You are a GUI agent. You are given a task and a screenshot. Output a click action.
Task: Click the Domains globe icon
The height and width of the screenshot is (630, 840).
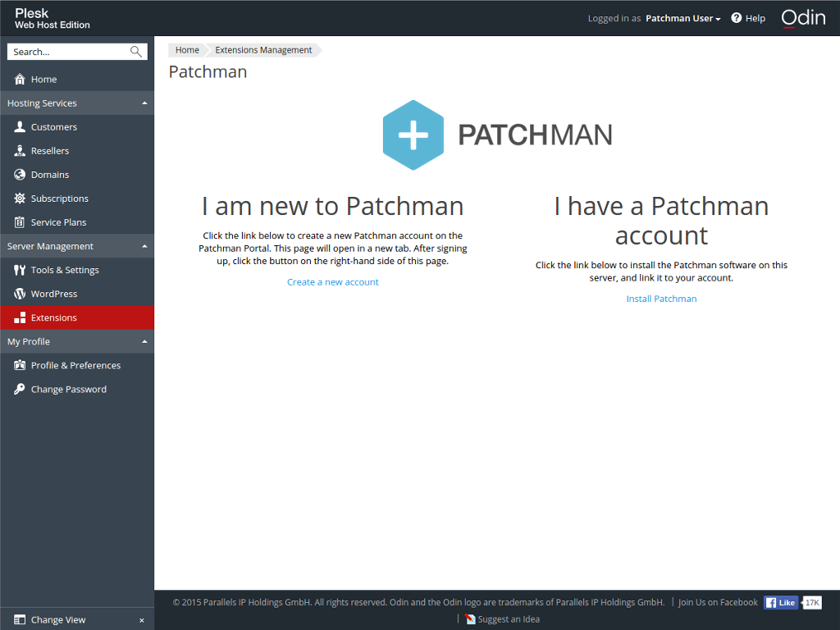(x=19, y=174)
